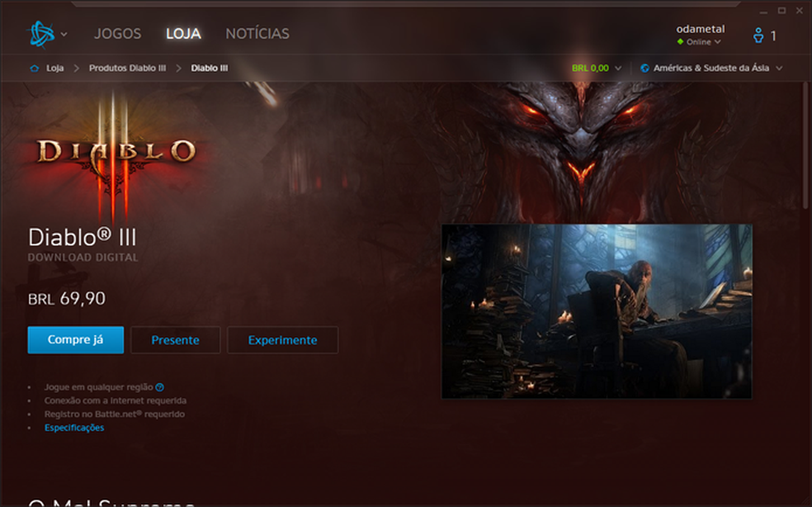The width and height of the screenshot is (812, 507).
Task: Switch to the JOGOS tab
Action: [117, 34]
